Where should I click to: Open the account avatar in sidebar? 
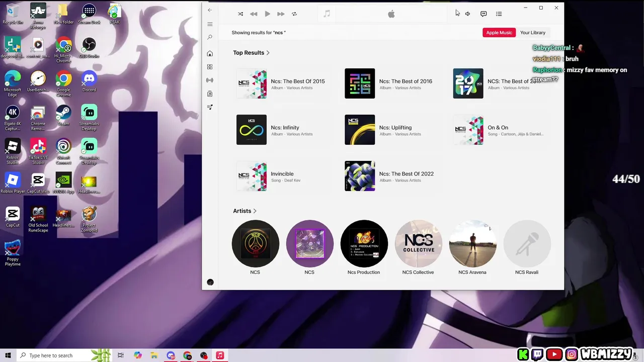210,283
